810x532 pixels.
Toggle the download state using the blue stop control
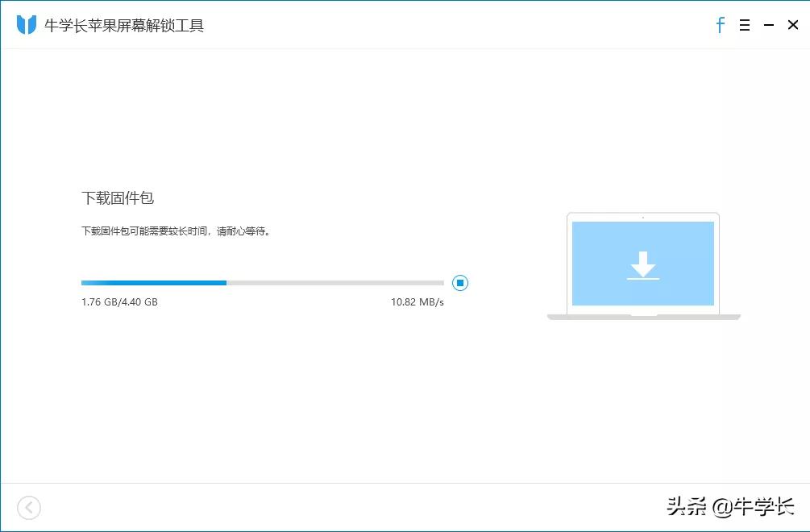[x=460, y=283]
